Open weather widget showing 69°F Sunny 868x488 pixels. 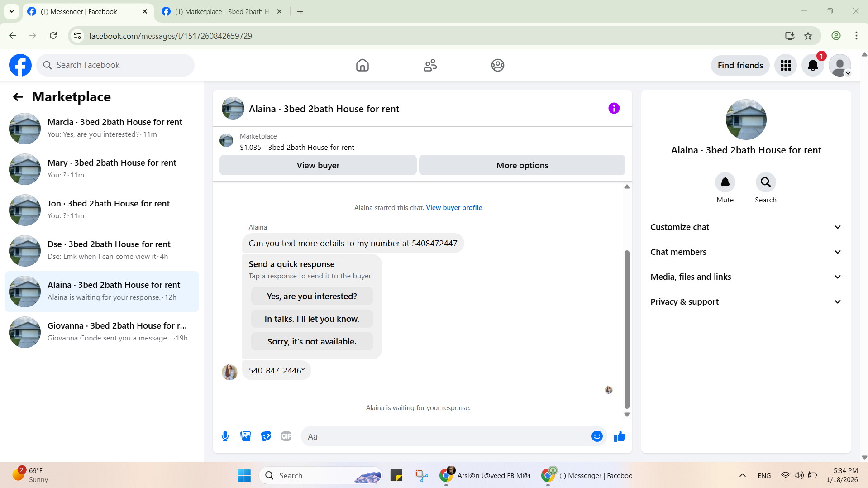(30, 475)
